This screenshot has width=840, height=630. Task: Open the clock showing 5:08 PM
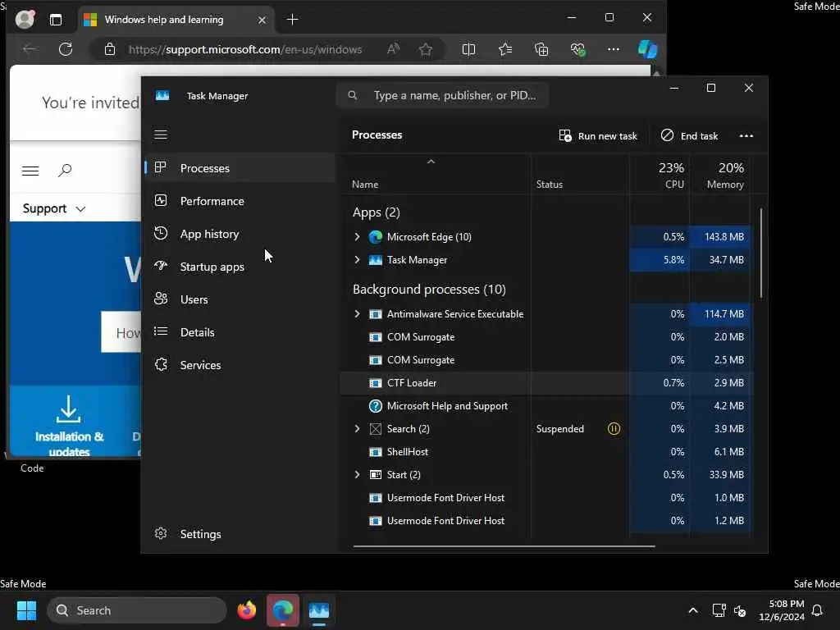(782, 610)
